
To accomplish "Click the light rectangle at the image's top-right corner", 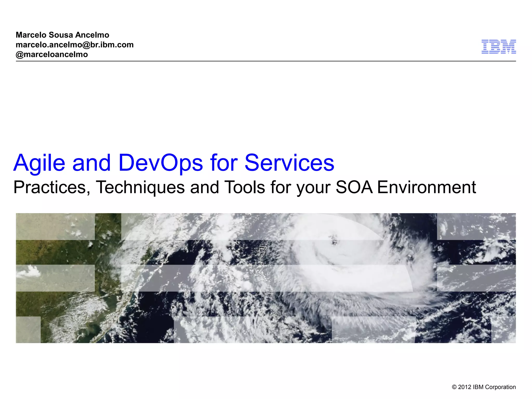I will tap(476, 226).
